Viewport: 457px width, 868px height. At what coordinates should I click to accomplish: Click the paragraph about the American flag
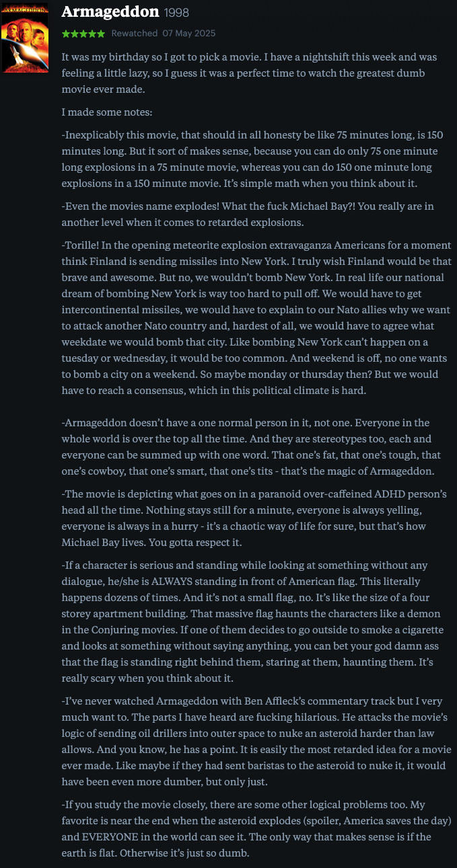253,621
